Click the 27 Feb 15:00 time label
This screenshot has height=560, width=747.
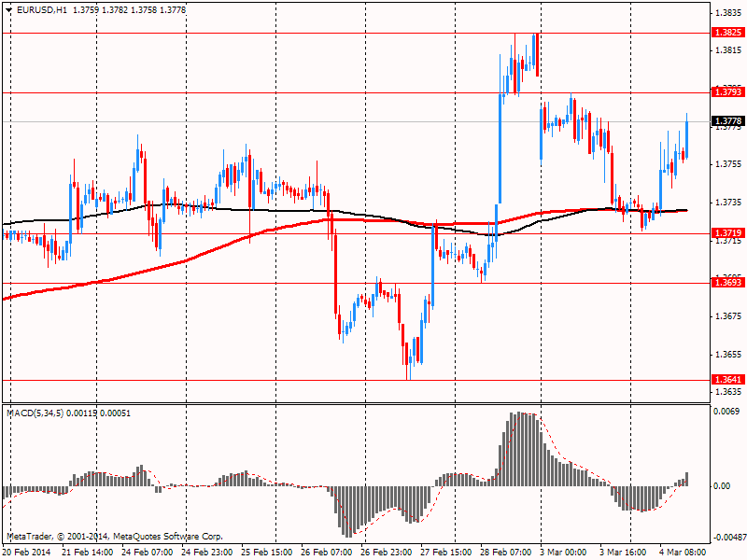click(x=446, y=553)
